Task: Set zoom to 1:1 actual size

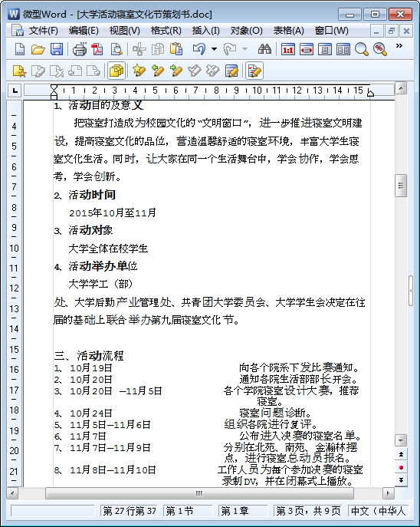Action: pos(288,49)
